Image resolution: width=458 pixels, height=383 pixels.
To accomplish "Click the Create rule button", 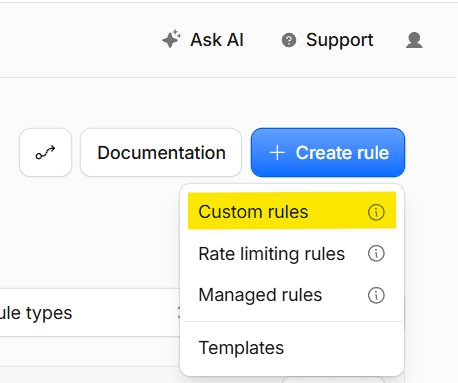I will pyautogui.click(x=328, y=153).
